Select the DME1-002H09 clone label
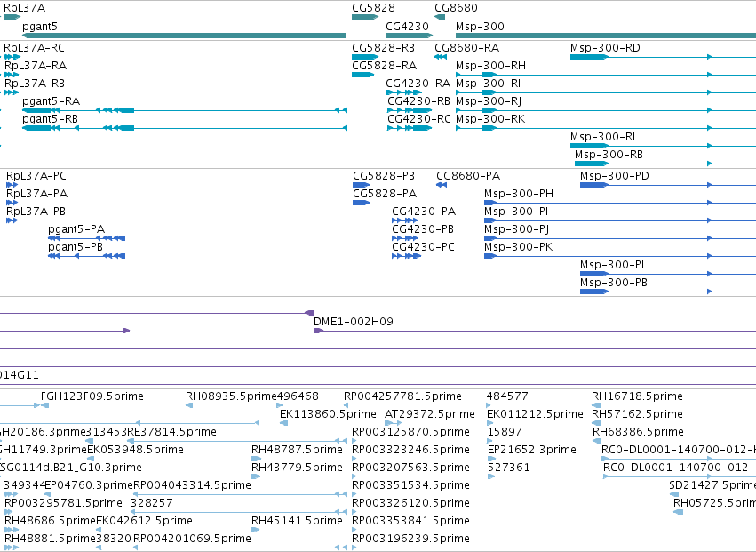The image size is (756, 552). point(354,322)
